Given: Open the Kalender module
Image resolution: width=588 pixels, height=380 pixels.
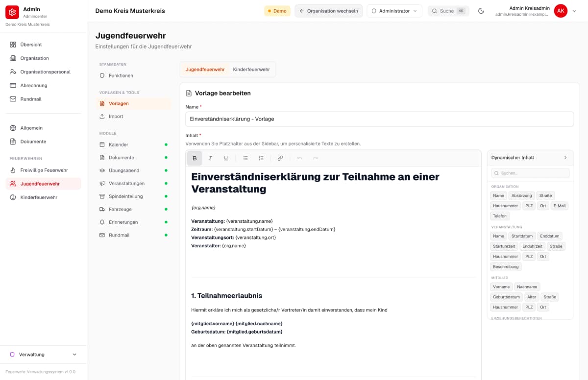Looking at the screenshot, I should pos(133,144).
